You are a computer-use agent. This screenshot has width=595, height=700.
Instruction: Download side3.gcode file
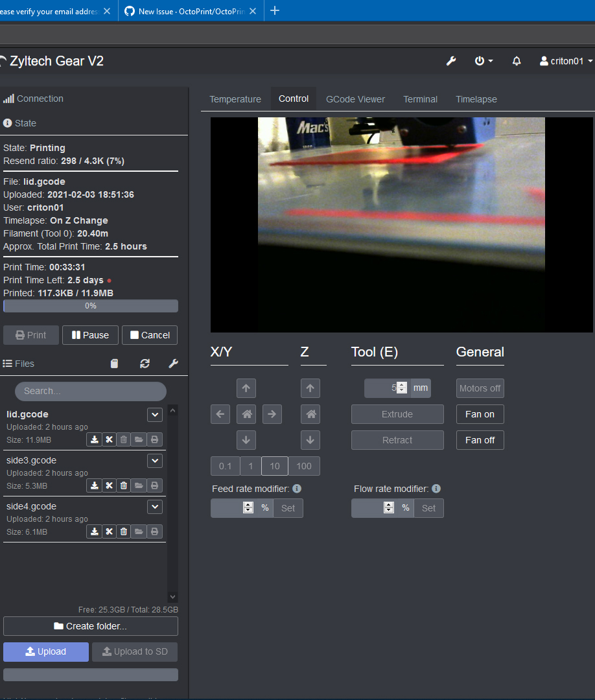[94, 485]
